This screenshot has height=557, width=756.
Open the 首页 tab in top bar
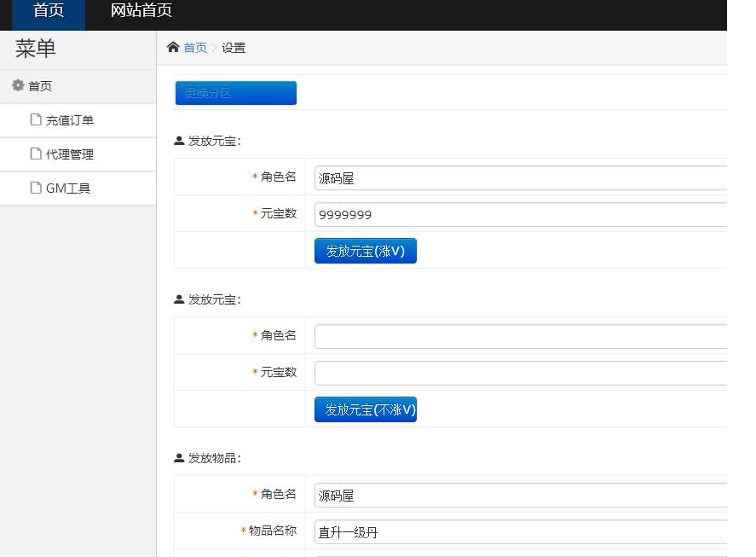point(49,11)
